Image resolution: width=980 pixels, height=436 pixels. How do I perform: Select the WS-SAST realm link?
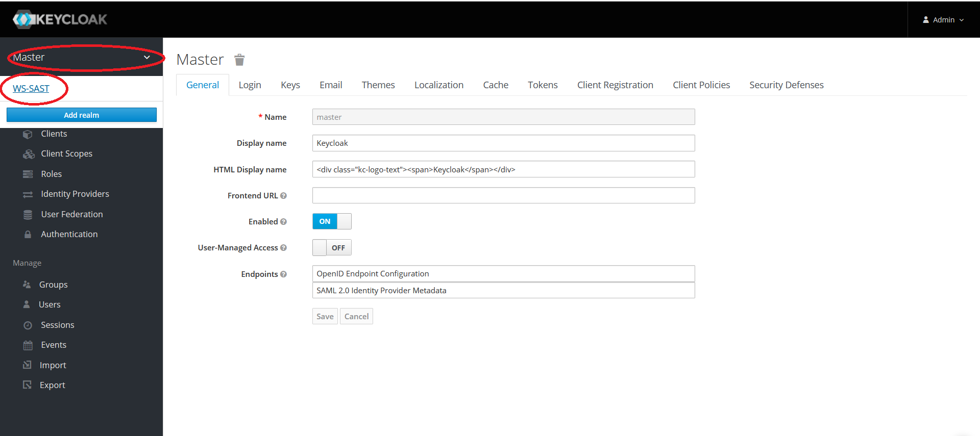pyautogui.click(x=31, y=89)
